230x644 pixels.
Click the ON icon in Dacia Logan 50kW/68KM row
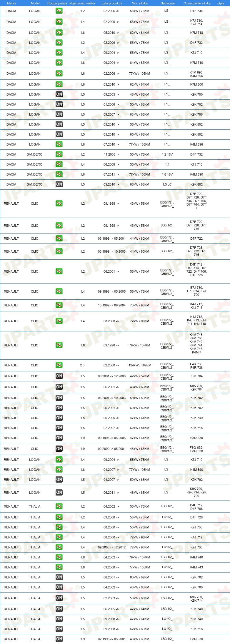[x=59, y=104]
